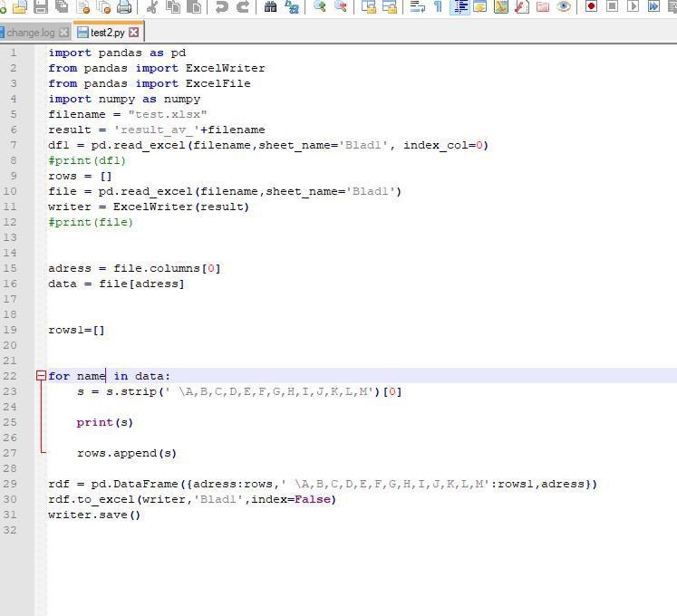This screenshot has height=616, width=677.
Task: Click the Print toolbar icon
Action: pos(124,6)
